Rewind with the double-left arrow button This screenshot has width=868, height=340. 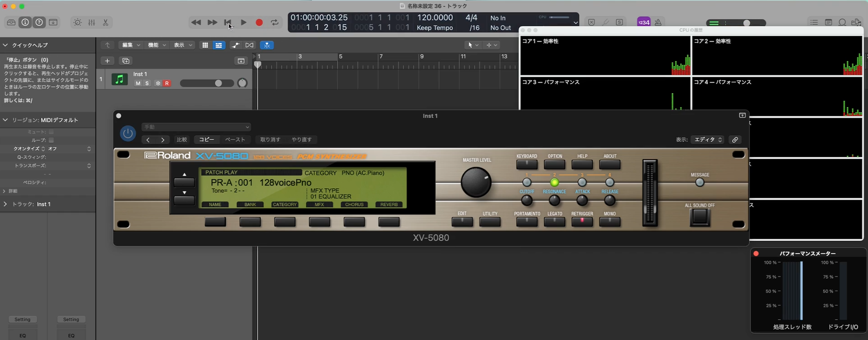click(196, 22)
